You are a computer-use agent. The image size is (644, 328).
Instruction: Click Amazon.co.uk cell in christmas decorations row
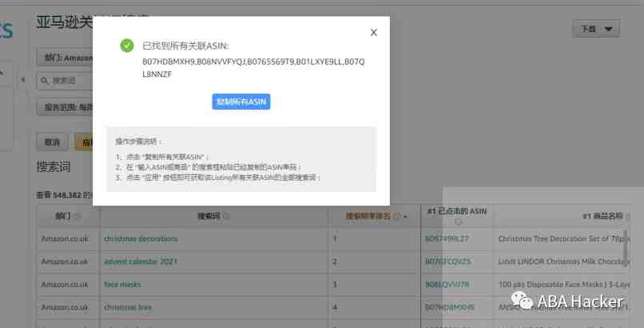tap(65, 239)
